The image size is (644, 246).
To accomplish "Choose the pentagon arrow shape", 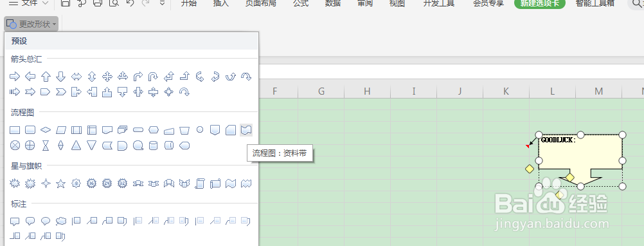I will coord(46,91).
